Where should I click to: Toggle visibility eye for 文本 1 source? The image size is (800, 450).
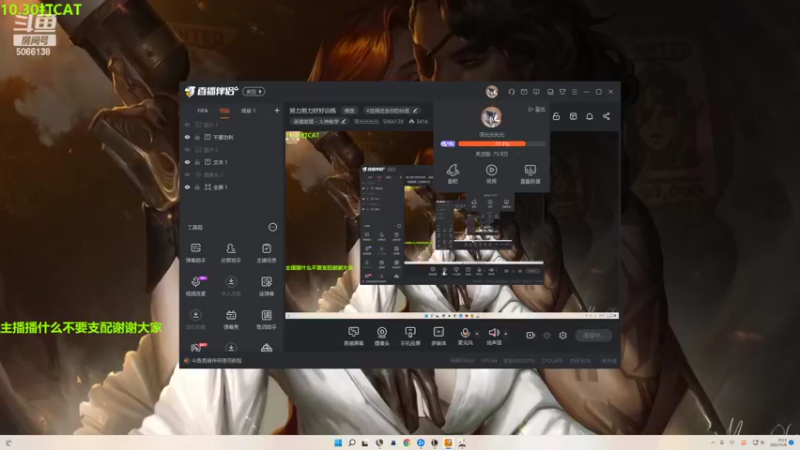tap(187, 162)
